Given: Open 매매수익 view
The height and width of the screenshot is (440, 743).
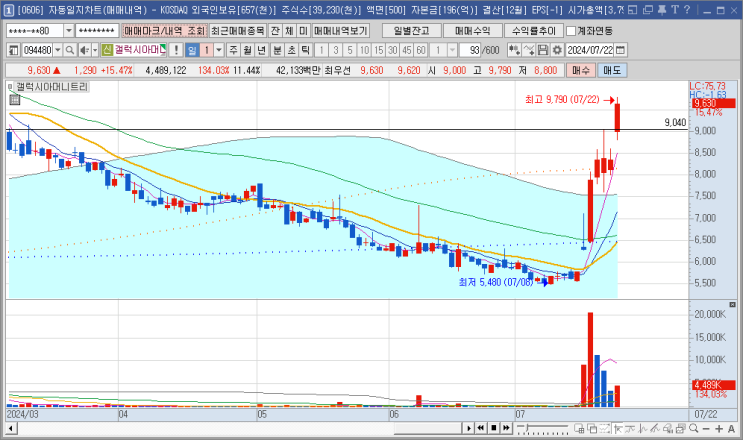Looking at the screenshot, I should [x=472, y=31].
